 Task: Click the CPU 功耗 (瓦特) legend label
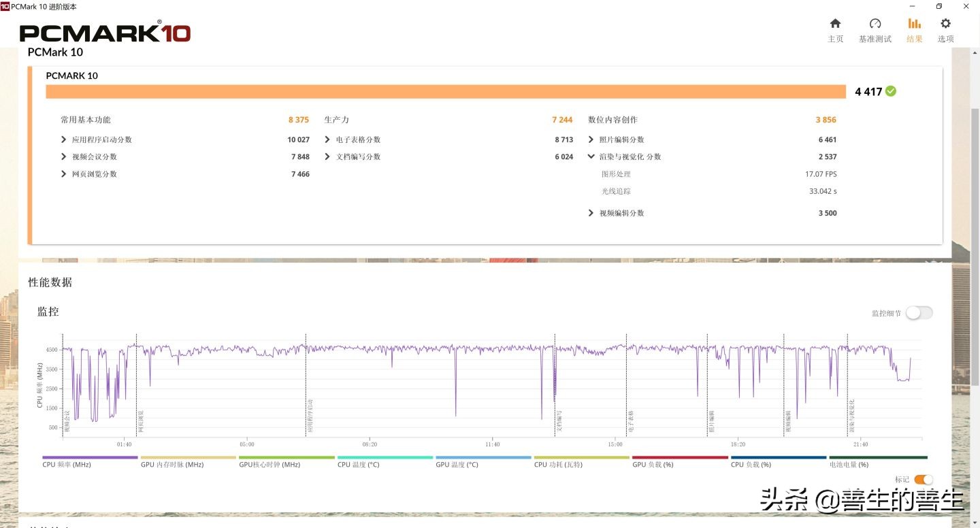coord(558,464)
